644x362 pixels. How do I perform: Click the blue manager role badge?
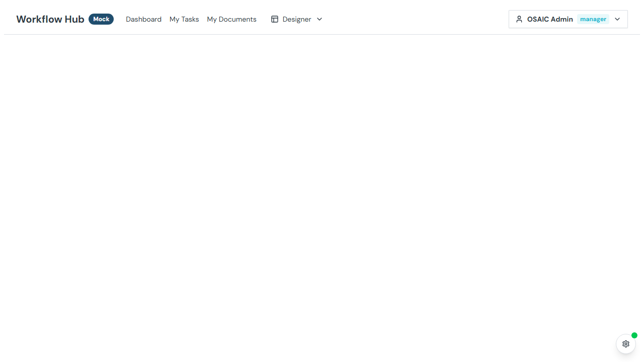pos(593,19)
